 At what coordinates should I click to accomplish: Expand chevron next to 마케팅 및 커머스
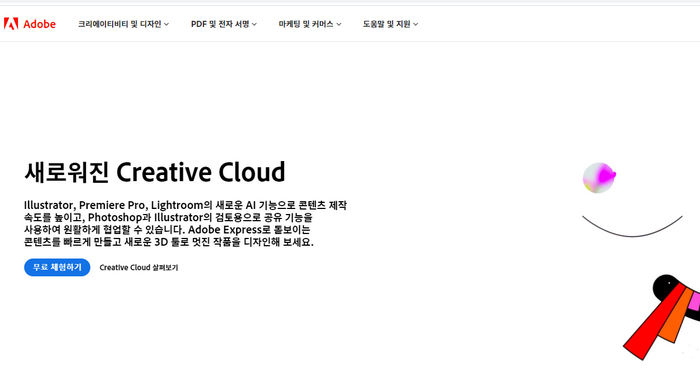coord(339,25)
